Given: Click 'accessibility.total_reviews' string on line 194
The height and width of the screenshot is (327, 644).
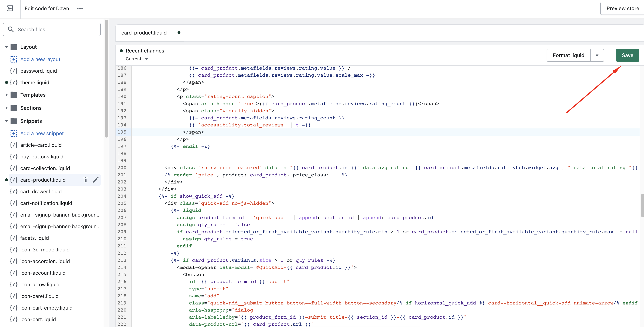Looking at the screenshot, I should (242, 125).
